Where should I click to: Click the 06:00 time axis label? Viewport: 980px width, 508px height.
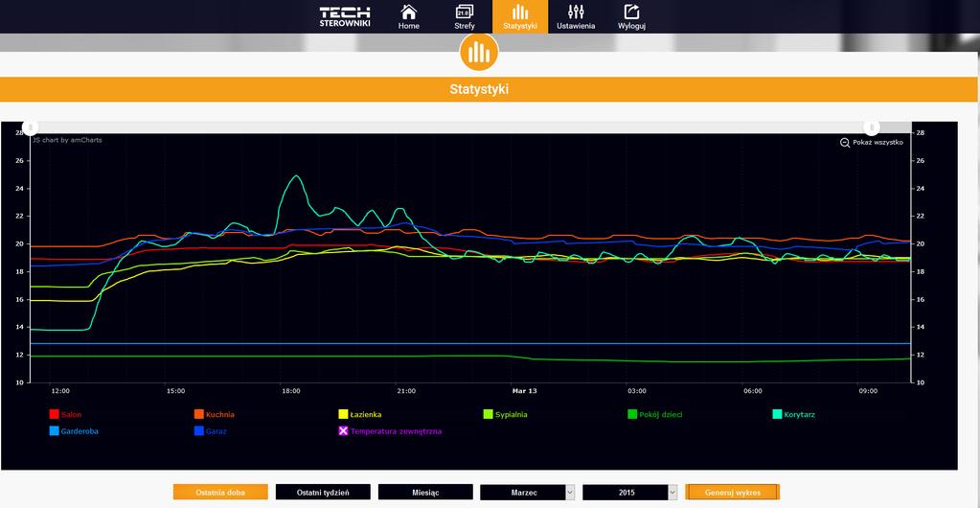753,391
